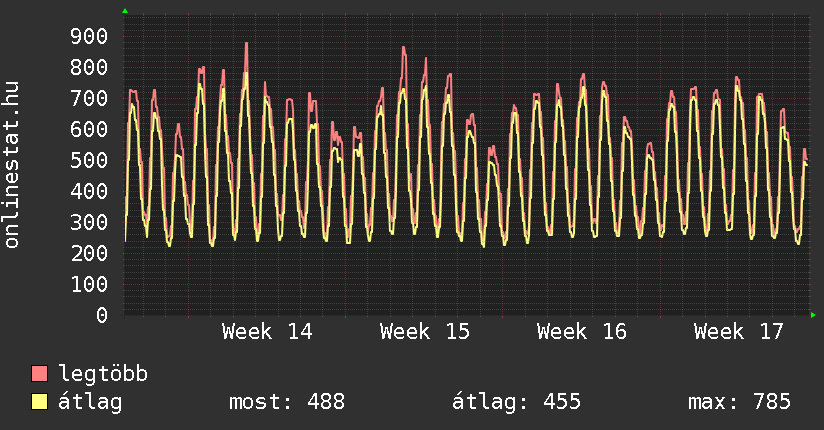824x430 pixels.
Task: Select the Week 14 axis label
Action: 267,332
